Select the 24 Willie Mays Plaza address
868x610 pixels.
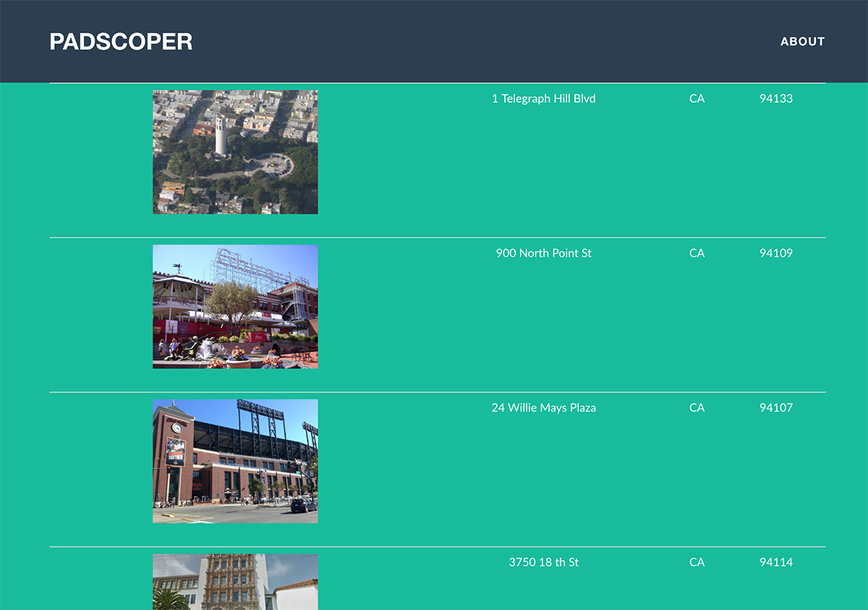[x=544, y=407]
